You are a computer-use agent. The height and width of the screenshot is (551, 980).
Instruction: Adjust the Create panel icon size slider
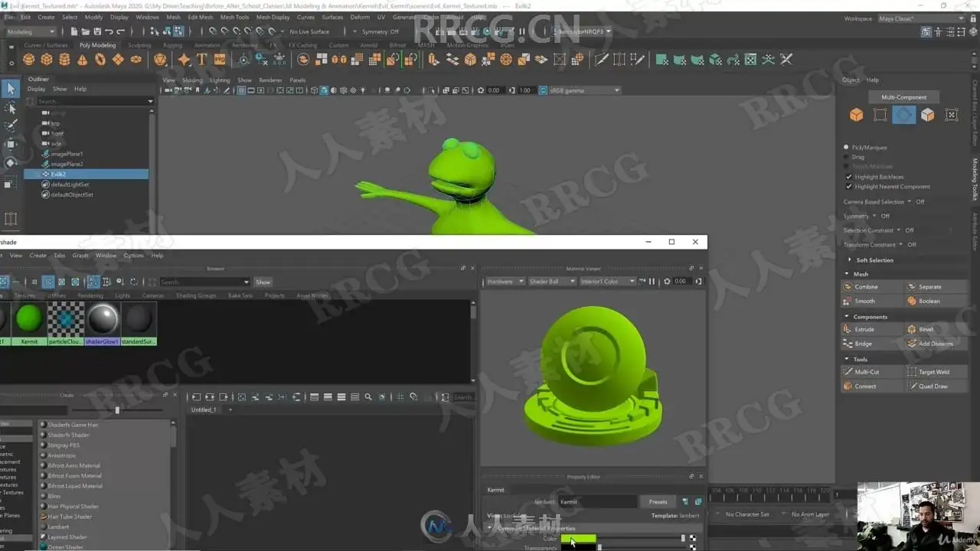[x=117, y=410]
